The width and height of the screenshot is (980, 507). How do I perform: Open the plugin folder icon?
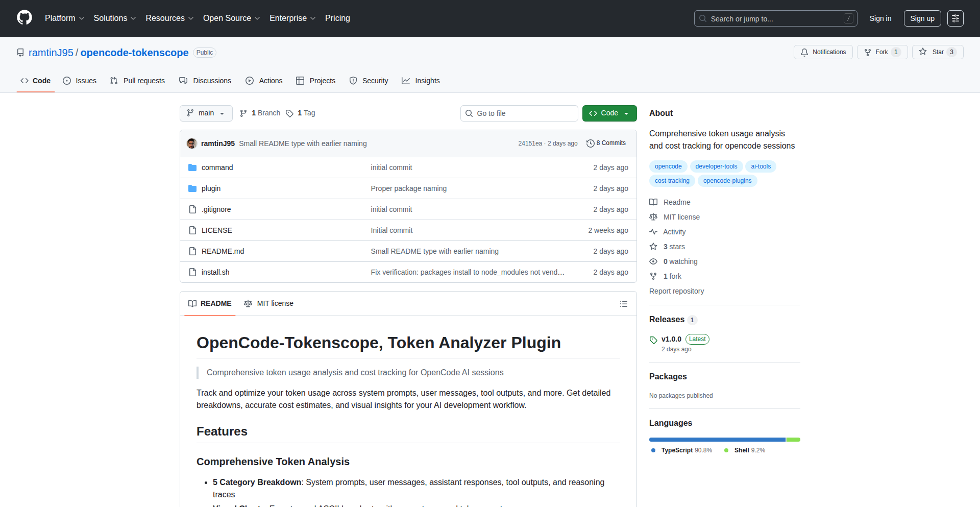coord(192,188)
